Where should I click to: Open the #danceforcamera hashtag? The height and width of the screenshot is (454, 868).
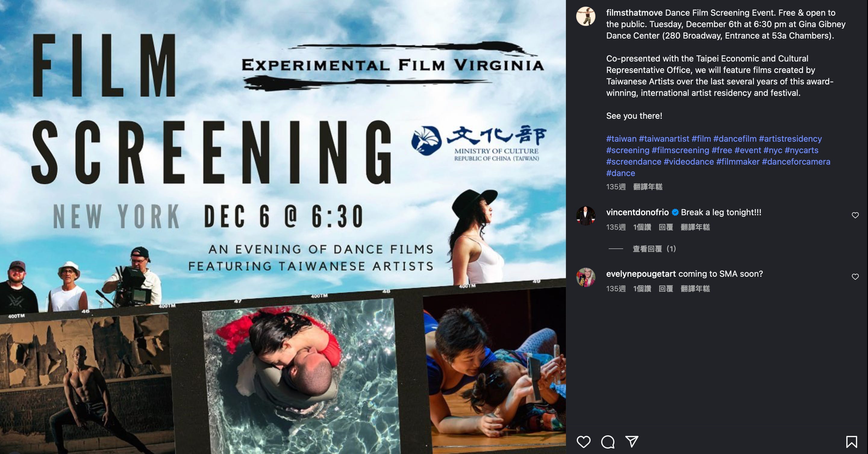(796, 162)
